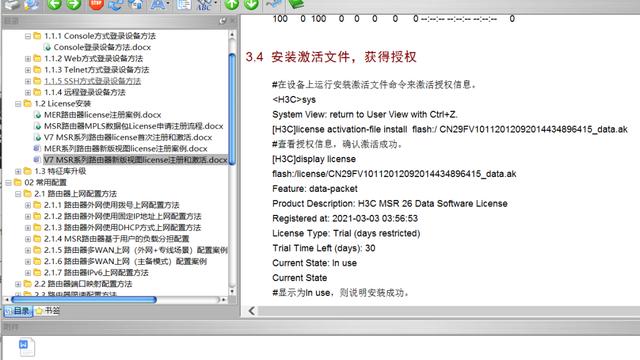Select 2.1.5 路由器多WAN上网 外网+专线 item
Viewport: 640px width, 360px height.
(x=136, y=250)
